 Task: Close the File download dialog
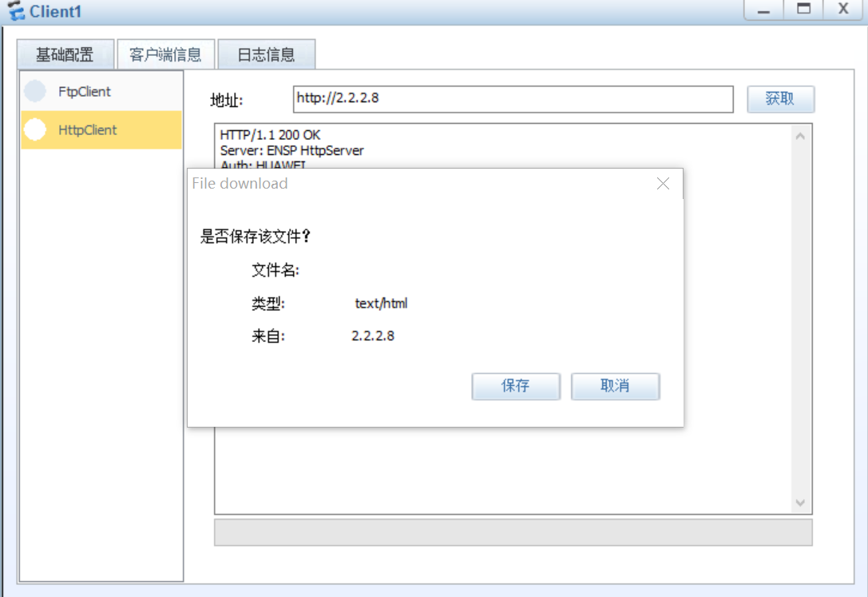[663, 184]
